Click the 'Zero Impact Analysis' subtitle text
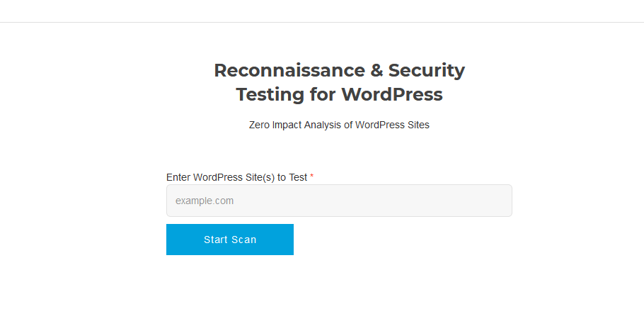 pos(339,125)
